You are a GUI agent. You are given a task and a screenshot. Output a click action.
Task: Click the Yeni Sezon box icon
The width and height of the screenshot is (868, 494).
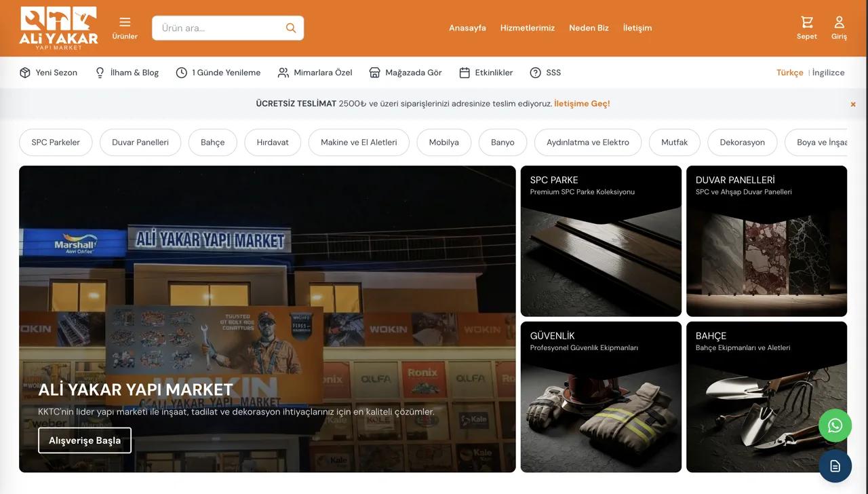(x=25, y=73)
